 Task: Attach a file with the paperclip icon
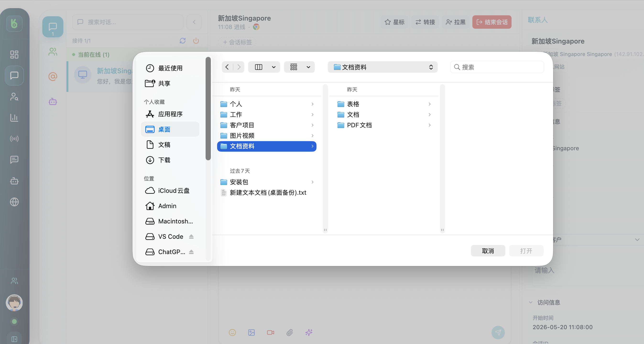289,333
